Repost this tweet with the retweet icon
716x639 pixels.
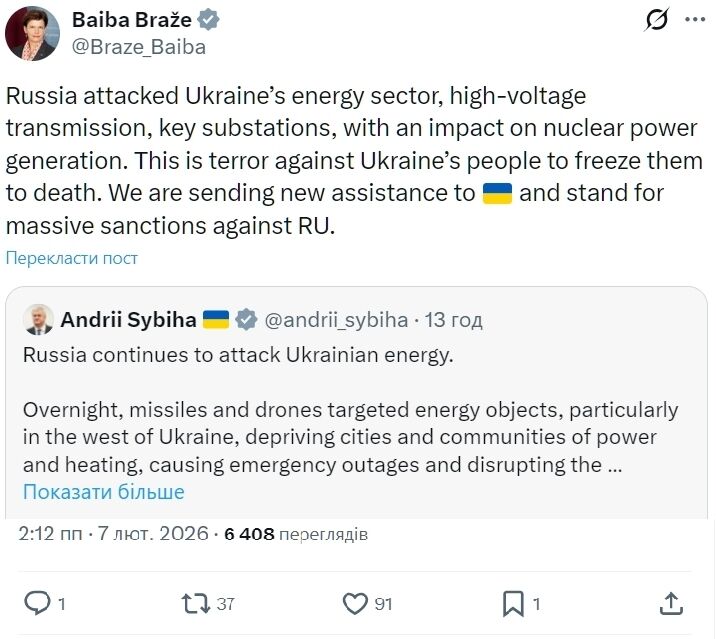(x=195, y=603)
